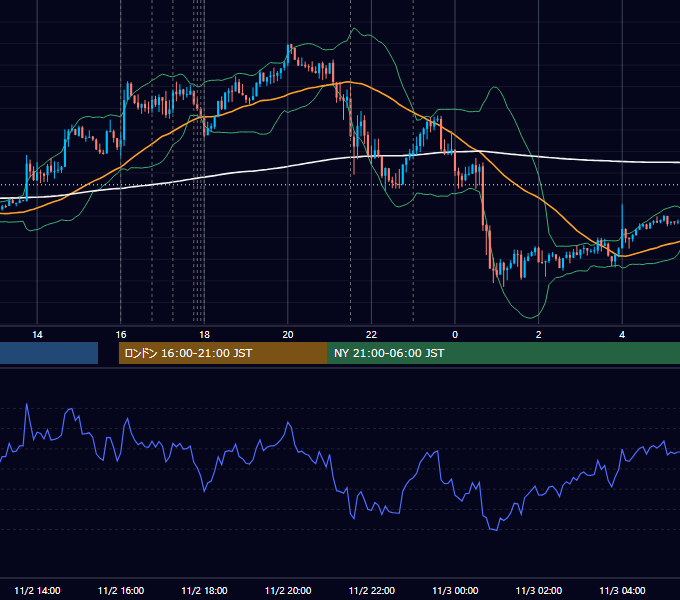Click the hour label 16 on price chart axis
This screenshot has height=600, width=680.
coord(121,335)
